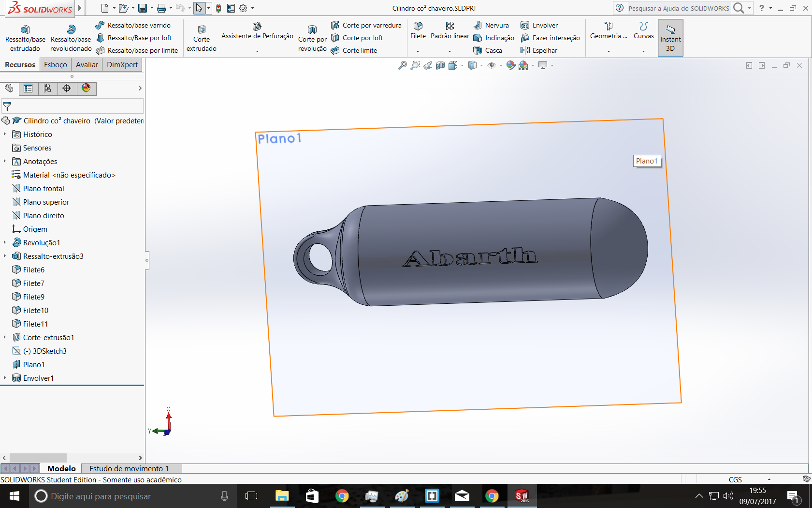Click the Rebuild traffic light icon
This screenshot has height=508, width=812.
click(x=218, y=8)
